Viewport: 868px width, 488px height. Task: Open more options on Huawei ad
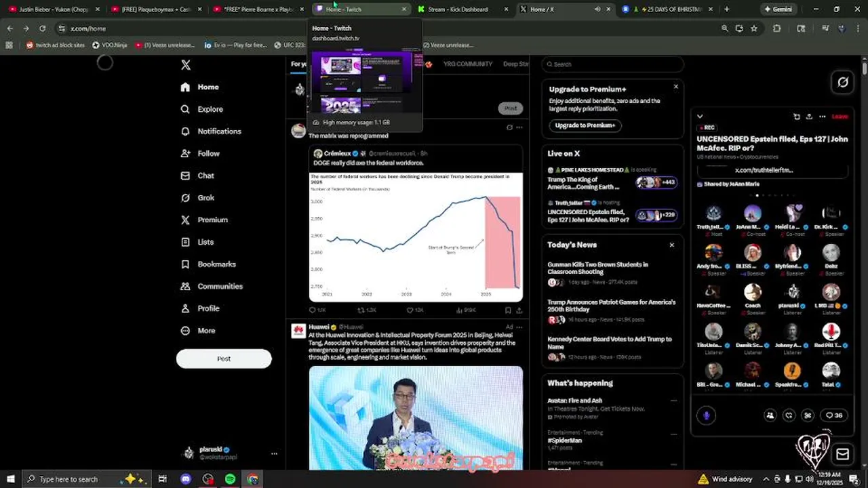point(519,327)
